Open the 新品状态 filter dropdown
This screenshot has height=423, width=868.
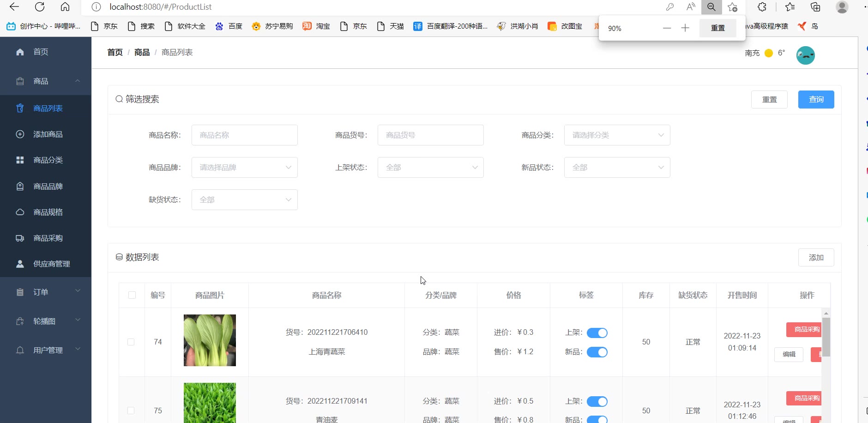(x=617, y=168)
